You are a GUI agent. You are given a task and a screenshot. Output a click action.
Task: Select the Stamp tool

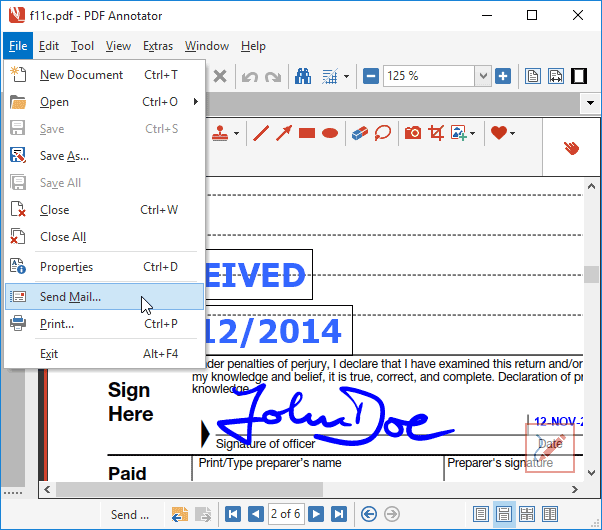pos(220,133)
